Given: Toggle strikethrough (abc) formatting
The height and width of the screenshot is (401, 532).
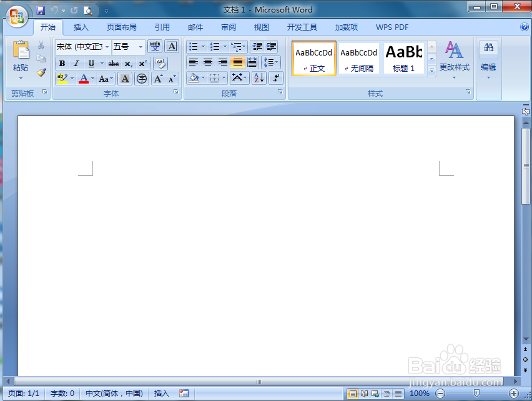Looking at the screenshot, I should [x=113, y=64].
